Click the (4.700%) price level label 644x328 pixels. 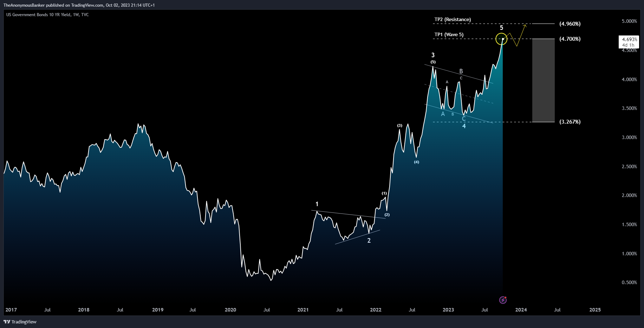[570, 39]
